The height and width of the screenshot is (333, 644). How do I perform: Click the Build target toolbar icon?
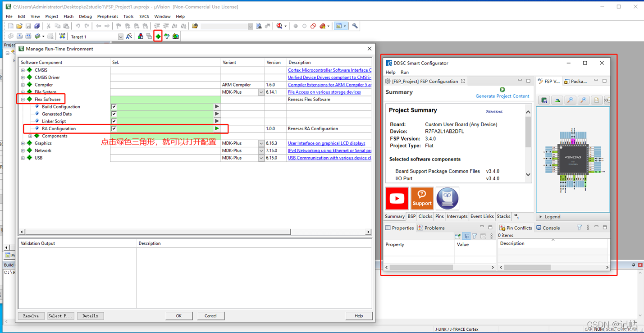(x=19, y=36)
